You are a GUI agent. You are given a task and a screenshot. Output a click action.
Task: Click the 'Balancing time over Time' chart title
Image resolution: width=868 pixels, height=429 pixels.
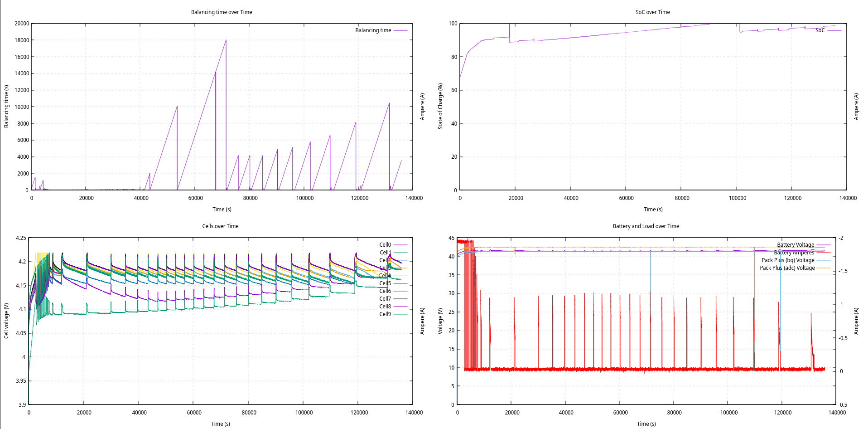222,12
